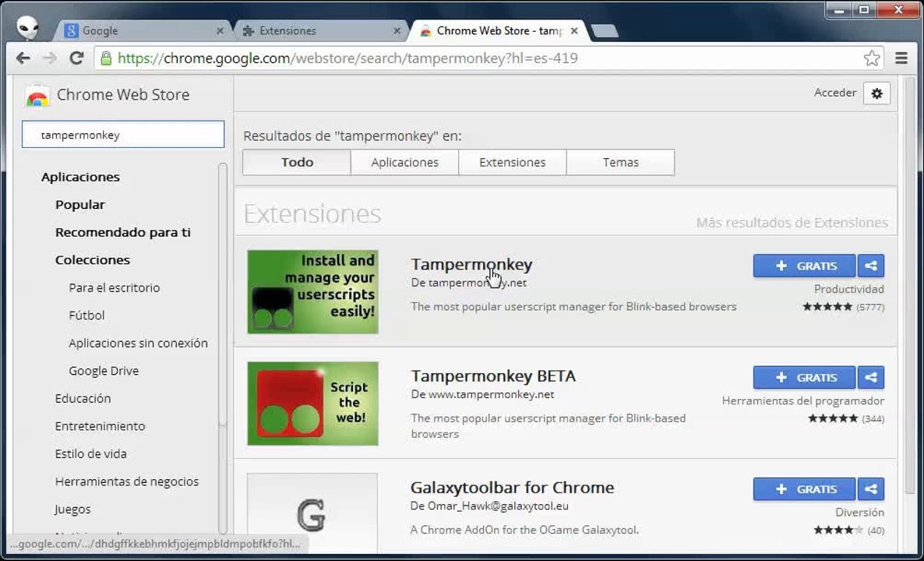Open the Fútbol collection

pyautogui.click(x=86, y=316)
